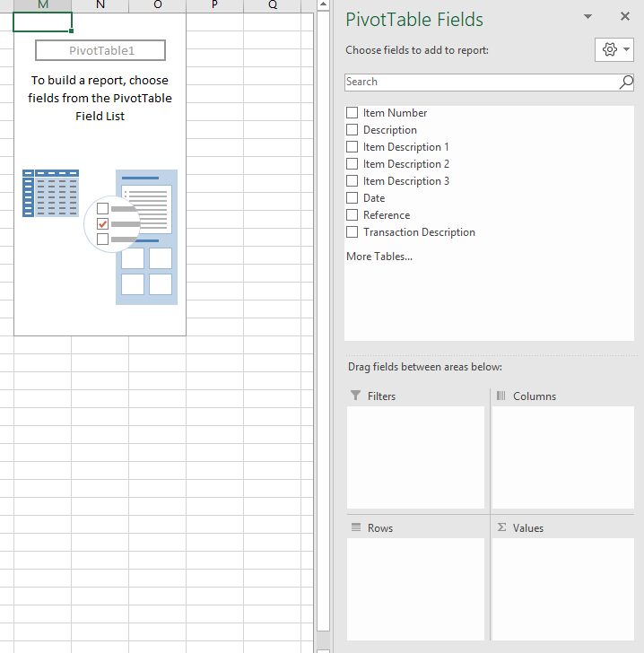
Task: Click the Values sigma icon
Action: tap(501, 527)
